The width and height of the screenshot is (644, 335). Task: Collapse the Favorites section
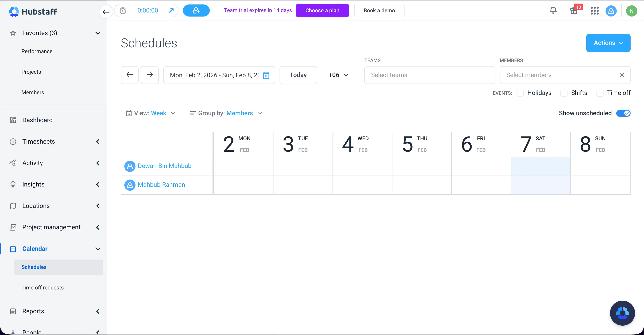(x=98, y=33)
